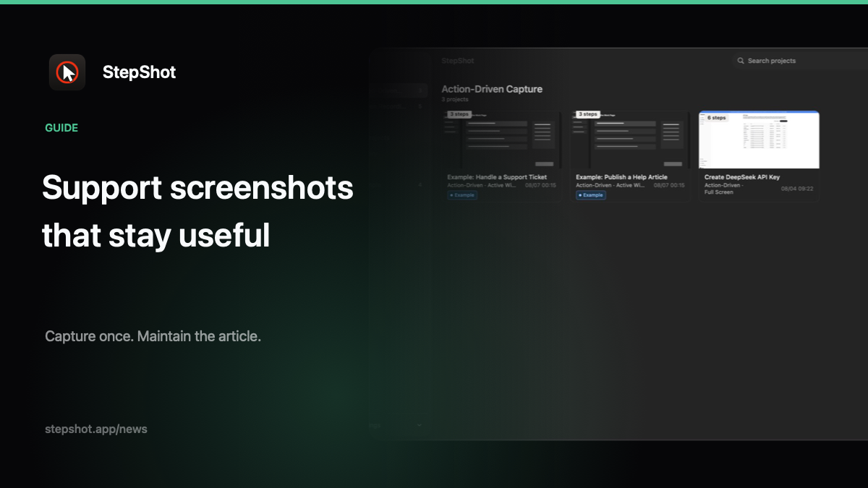The image size is (868, 488).
Task: Click headline 'Support screenshots that stay useful'
Action: pos(197,212)
